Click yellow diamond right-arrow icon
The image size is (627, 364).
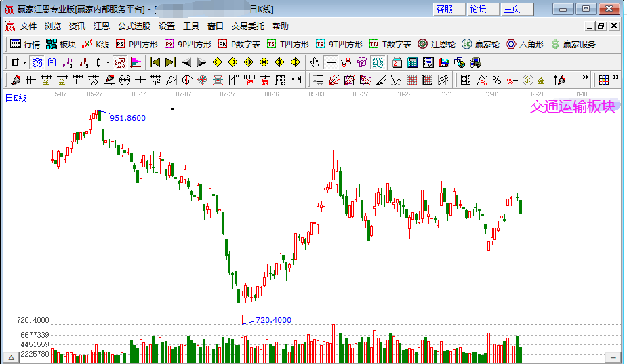(x=232, y=62)
